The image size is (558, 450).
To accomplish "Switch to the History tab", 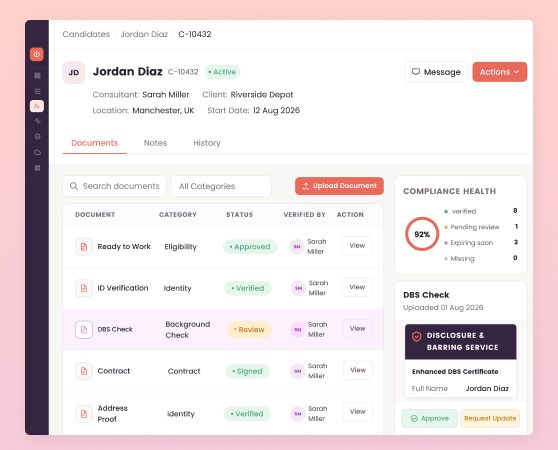I will tap(207, 143).
